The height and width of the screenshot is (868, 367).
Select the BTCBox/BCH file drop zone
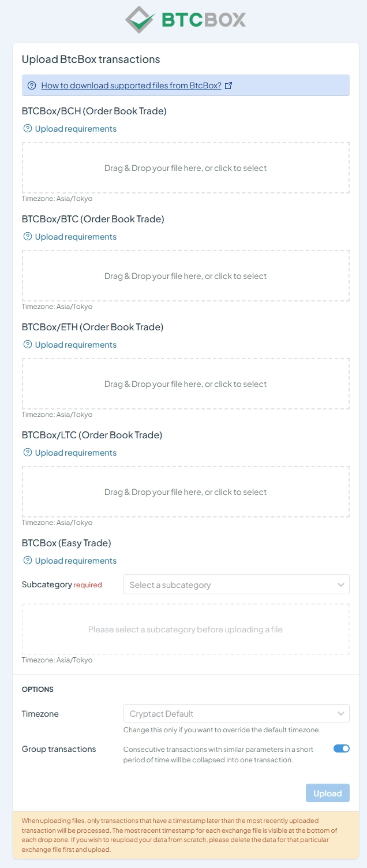click(x=186, y=168)
